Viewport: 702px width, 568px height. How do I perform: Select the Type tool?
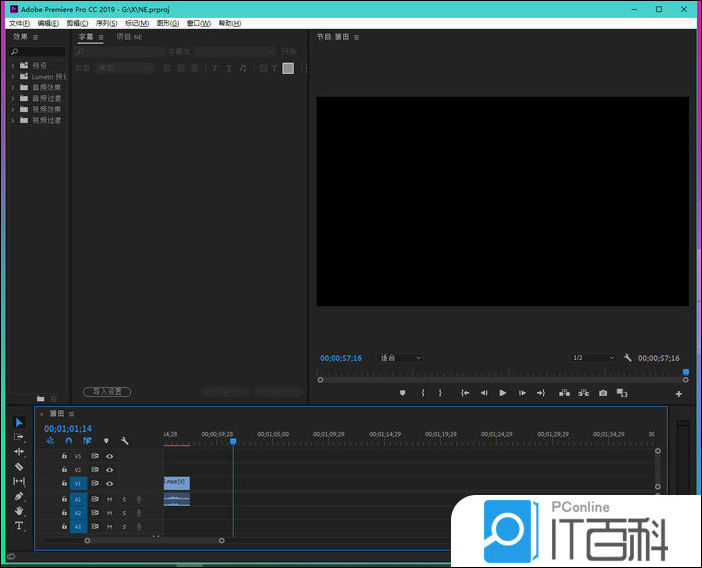tap(19, 526)
